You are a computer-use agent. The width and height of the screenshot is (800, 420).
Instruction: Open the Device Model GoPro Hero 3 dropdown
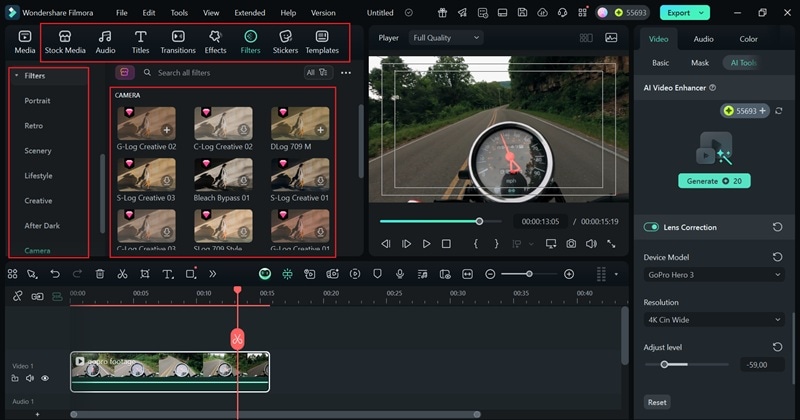click(x=714, y=275)
